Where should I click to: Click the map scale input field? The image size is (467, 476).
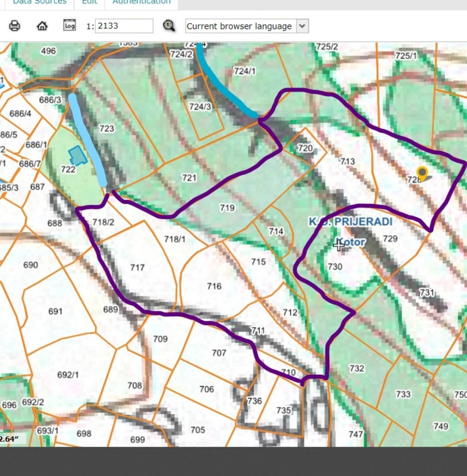click(x=124, y=26)
